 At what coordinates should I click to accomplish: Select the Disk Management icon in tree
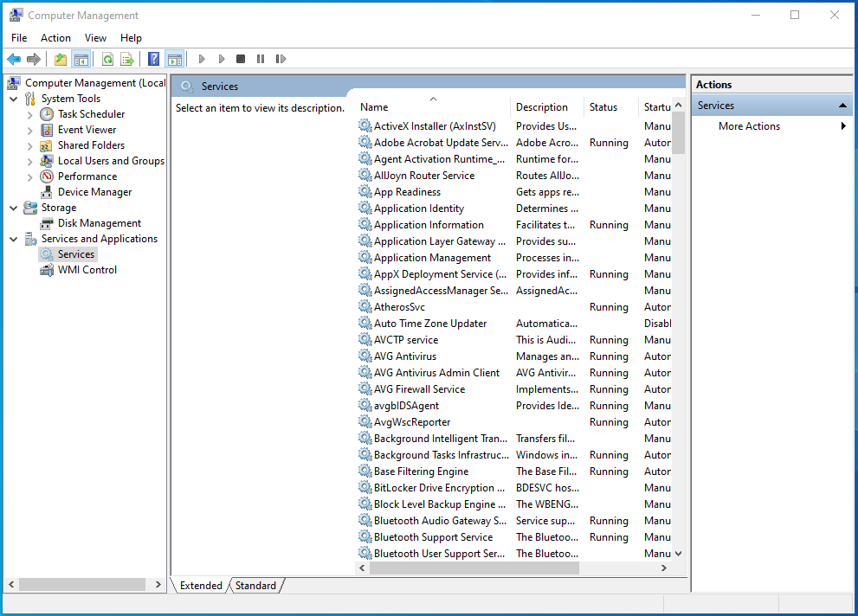(47, 223)
